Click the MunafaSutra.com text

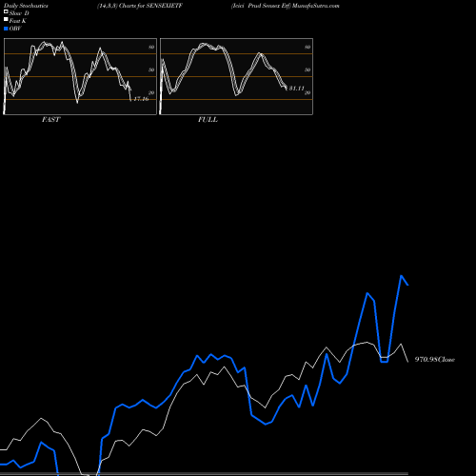point(316,6)
